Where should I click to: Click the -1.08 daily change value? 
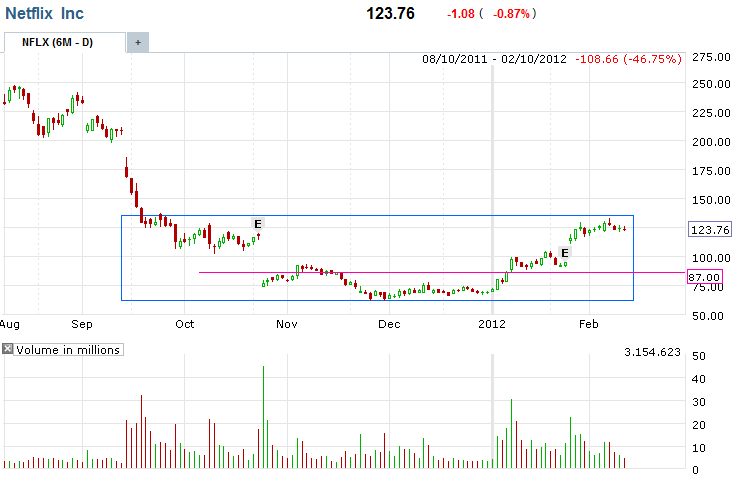click(x=461, y=14)
